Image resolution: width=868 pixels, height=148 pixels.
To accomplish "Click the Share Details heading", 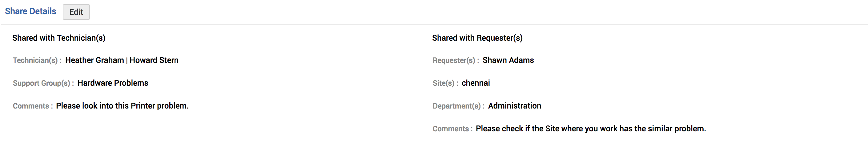I will tap(30, 11).
